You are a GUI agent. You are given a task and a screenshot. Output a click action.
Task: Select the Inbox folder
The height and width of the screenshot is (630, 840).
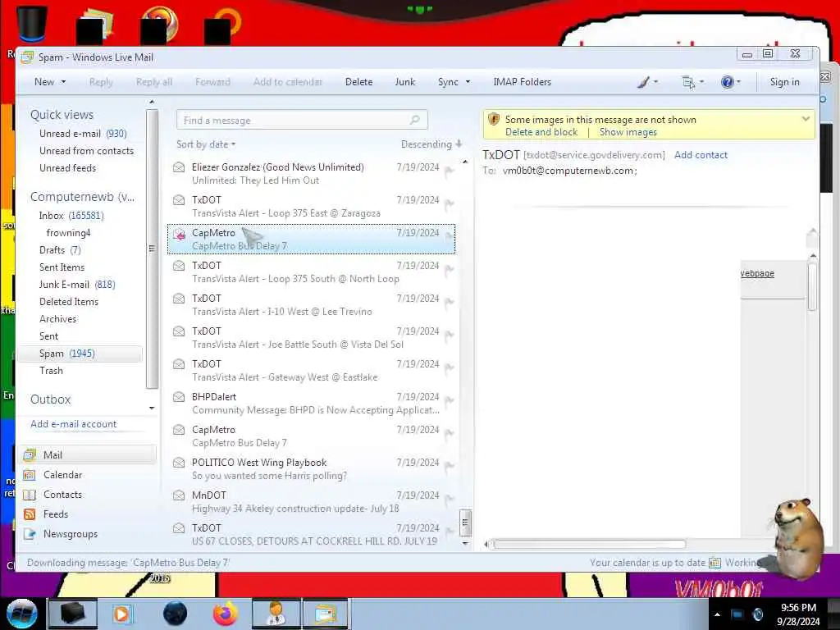coord(71,216)
